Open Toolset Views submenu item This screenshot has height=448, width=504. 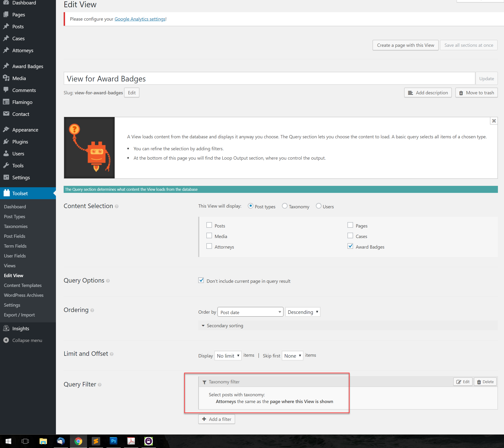pos(10,266)
